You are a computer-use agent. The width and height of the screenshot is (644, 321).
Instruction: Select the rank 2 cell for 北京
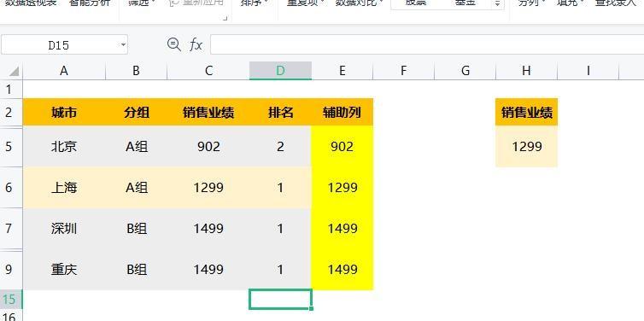coord(280,147)
